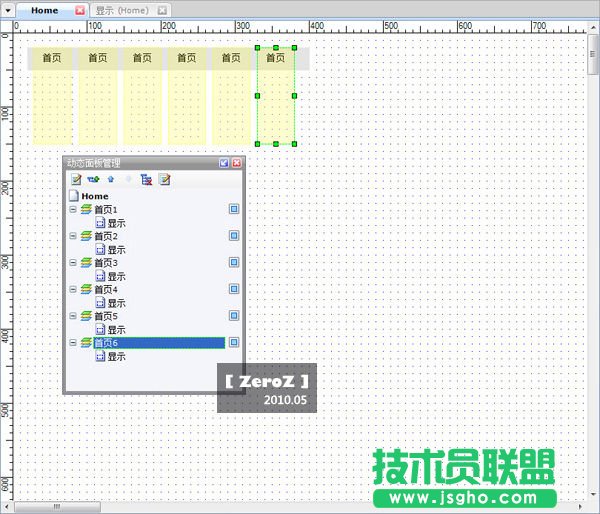This screenshot has width=600, height=514.
Task: Toggle visibility square for 首页6
Action: (234, 342)
